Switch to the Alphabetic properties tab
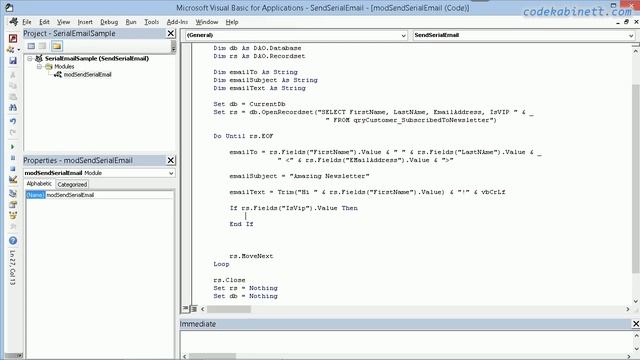Image resolution: width=640 pixels, height=360 pixels. (x=39, y=184)
